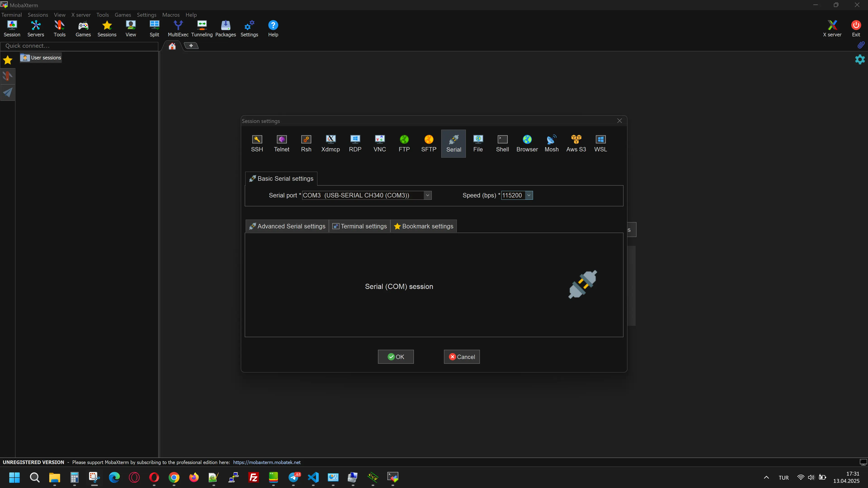Open the Help menu in menu bar
Viewport: 868px width, 488px height.
pyautogui.click(x=191, y=15)
